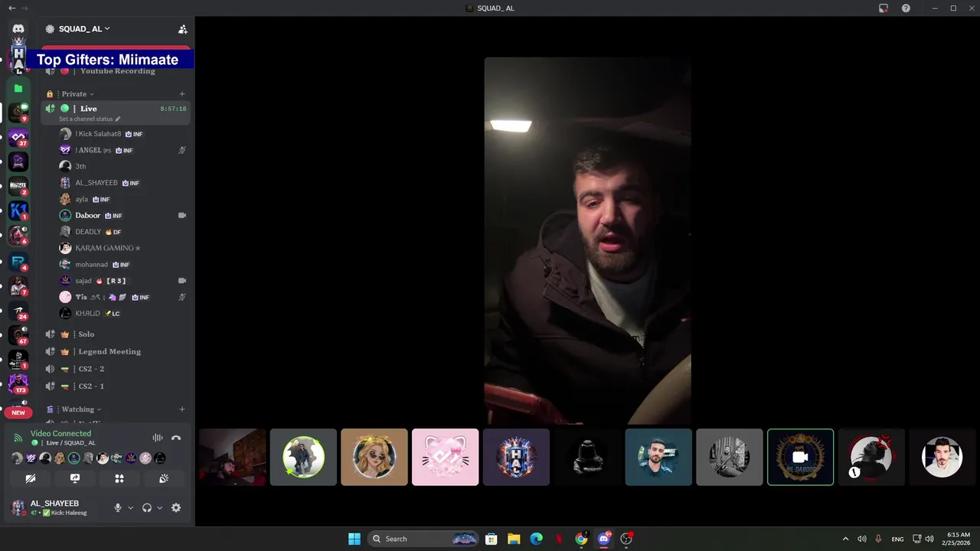Click Set a channel status text
Viewport: 980px width, 551px height.
click(86, 119)
